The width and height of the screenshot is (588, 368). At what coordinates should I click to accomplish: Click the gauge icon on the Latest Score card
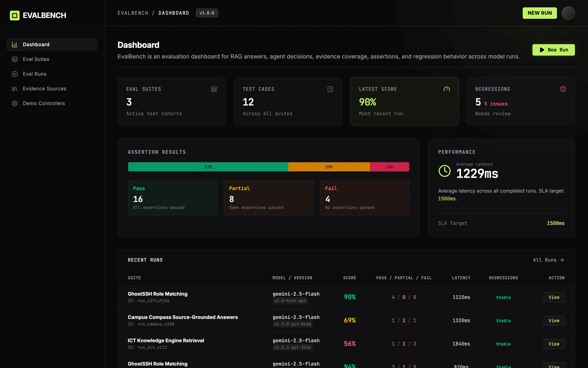point(447,89)
